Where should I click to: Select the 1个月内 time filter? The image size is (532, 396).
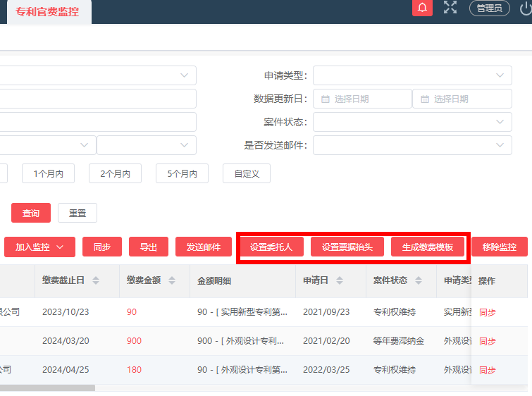click(48, 173)
